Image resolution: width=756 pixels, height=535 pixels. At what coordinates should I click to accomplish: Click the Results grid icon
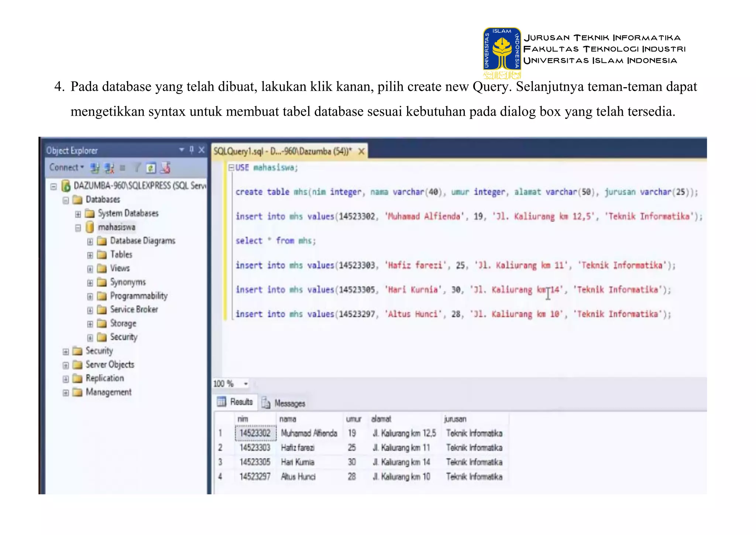point(221,402)
